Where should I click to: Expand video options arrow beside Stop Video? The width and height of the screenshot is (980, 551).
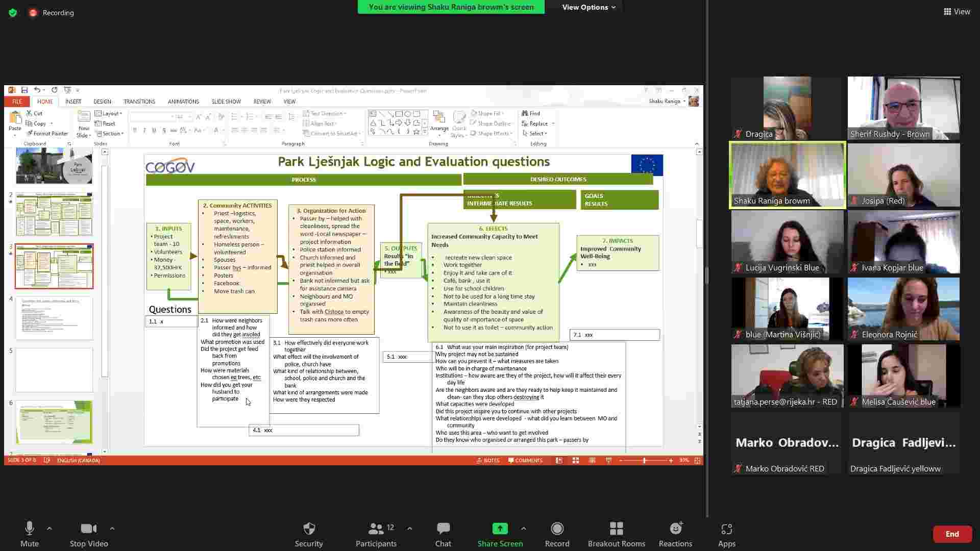tap(112, 529)
